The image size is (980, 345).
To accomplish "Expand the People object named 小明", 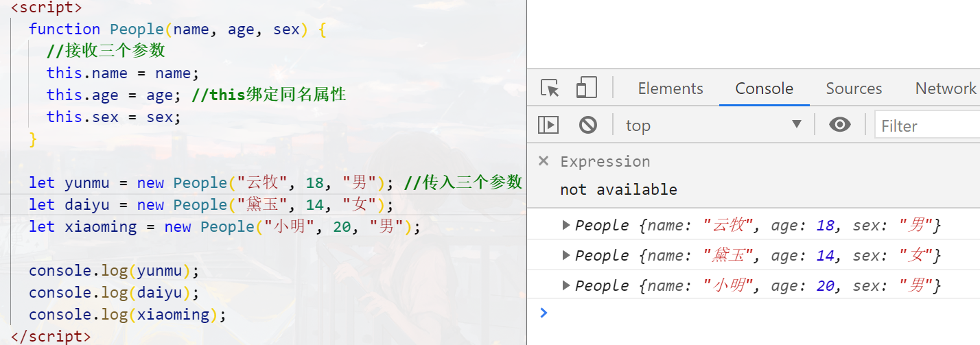I will [x=566, y=285].
